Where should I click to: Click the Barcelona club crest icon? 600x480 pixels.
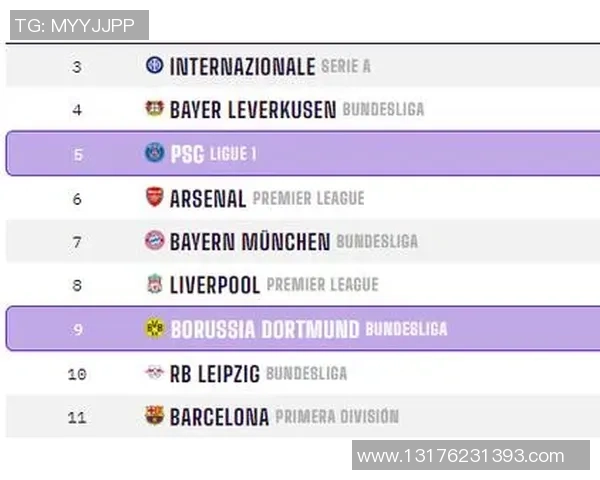pos(154,416)
